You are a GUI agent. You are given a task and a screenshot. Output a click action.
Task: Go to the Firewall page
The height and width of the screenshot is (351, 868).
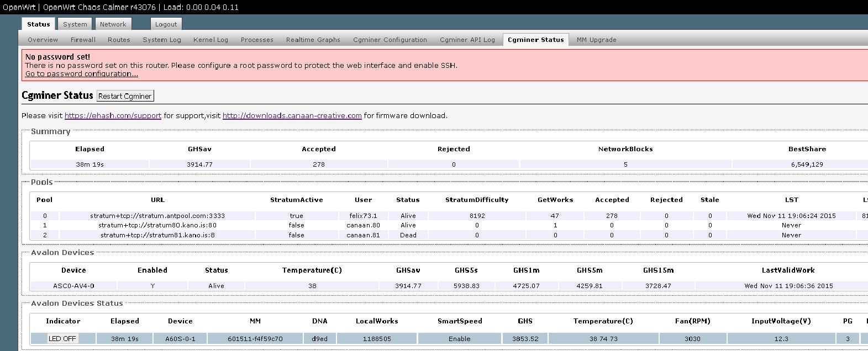(83, 40)
